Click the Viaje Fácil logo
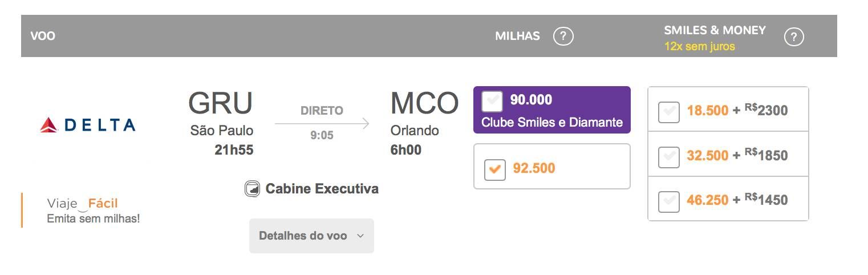868x275 pixels. 83,204
